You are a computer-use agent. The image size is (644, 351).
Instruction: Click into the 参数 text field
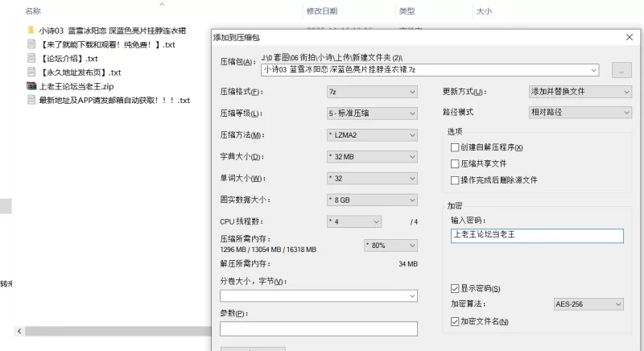pos(318,328)
